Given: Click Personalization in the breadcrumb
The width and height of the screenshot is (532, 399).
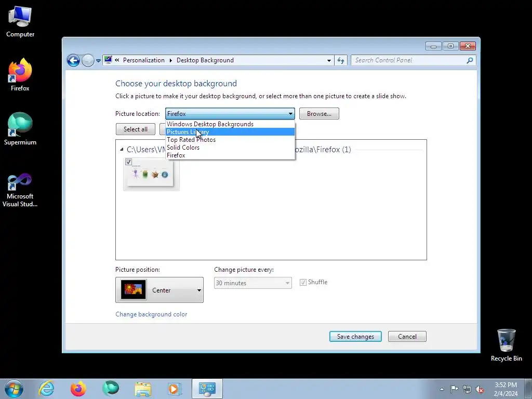Looking at the screenshot, I should click(x=143, y=60).
